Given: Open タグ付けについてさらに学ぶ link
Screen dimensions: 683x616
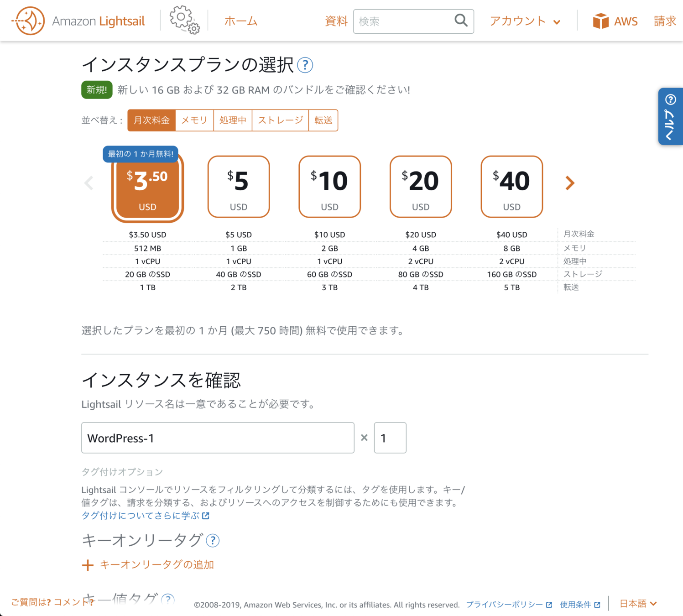Looking at the screenshot, I should coord(145,516).
